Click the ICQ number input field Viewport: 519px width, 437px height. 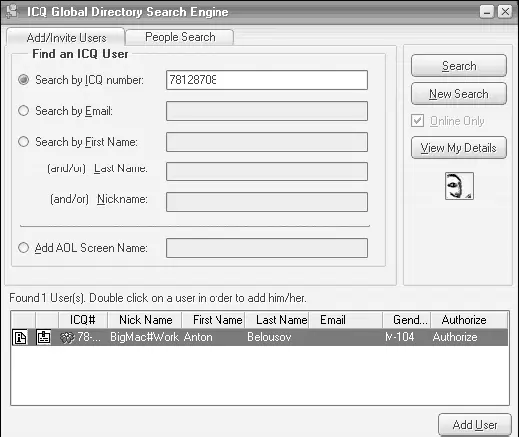267,80
